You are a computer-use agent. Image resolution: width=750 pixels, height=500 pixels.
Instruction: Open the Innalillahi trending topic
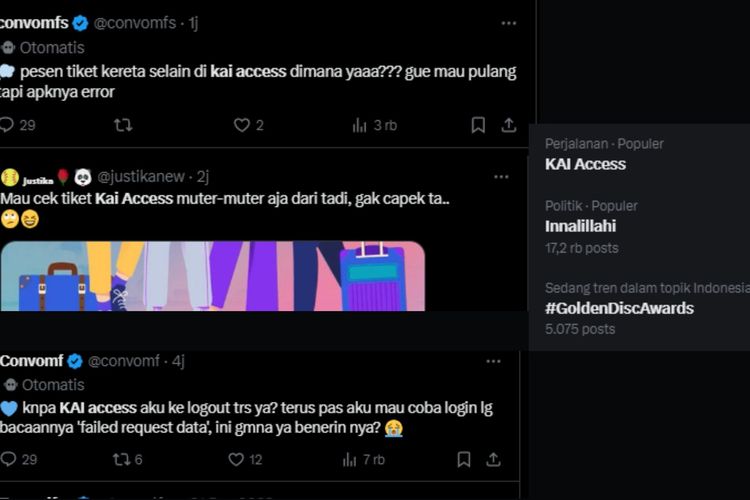(x=580, y=226)
